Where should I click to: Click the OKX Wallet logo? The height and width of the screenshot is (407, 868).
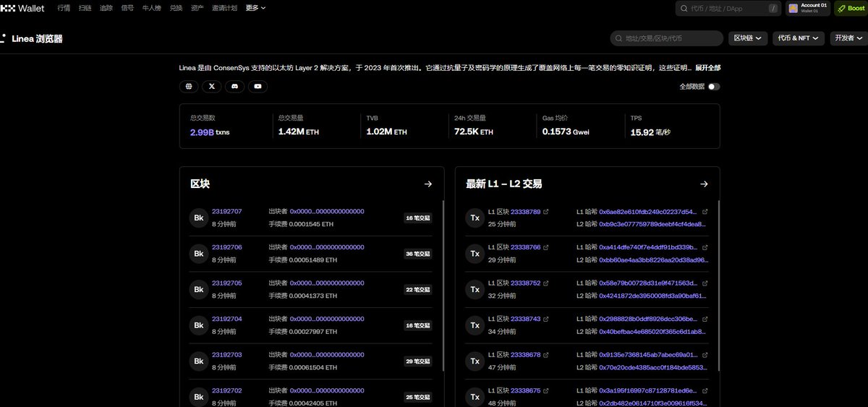[22, 8]
